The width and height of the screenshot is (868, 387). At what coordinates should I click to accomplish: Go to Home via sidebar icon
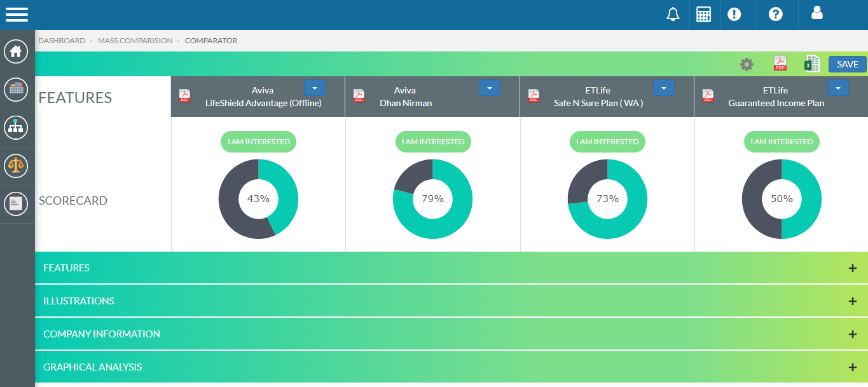point(16,51)
